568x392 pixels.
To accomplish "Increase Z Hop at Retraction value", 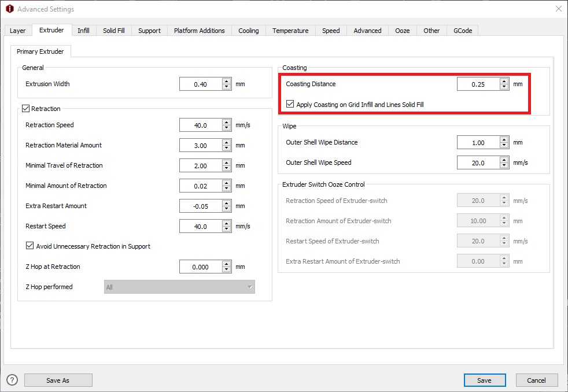I will click(x=227, y=264).
